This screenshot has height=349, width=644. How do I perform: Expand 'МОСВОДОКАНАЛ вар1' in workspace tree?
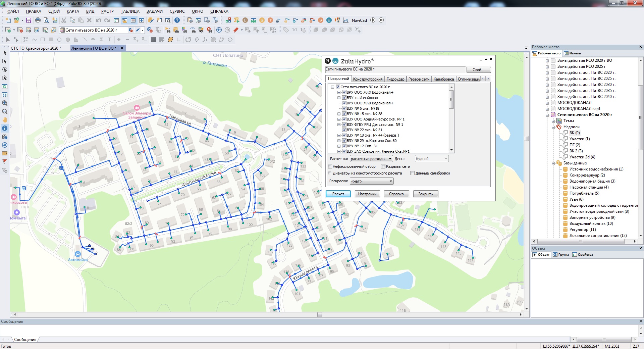point(547,109)
